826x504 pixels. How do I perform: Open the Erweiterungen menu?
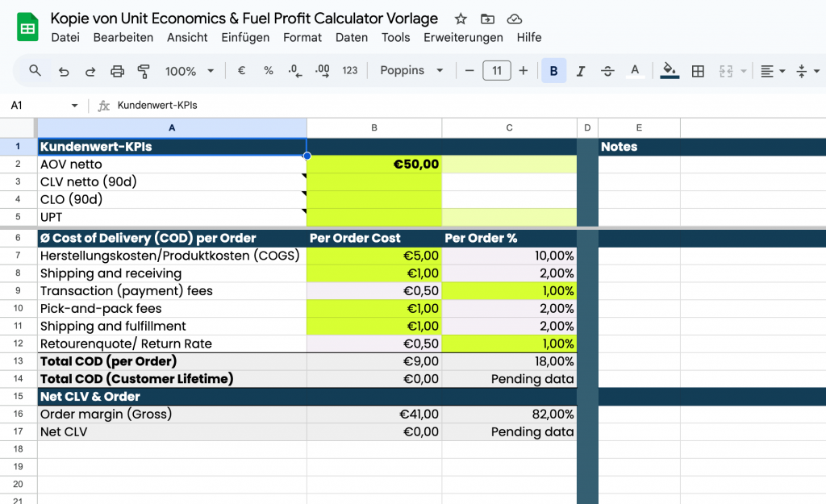[x=463, y=37]
